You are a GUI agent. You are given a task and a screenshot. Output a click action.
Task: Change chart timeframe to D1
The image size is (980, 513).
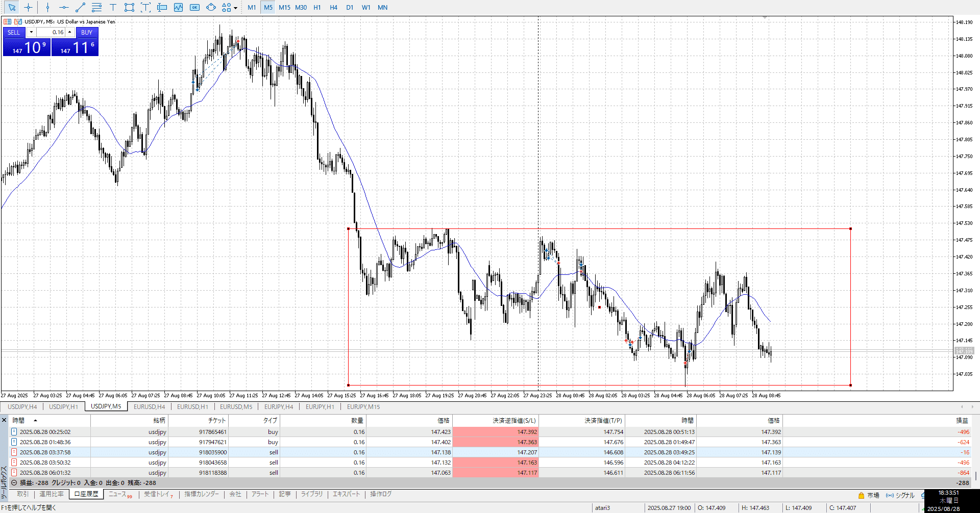tap(350, 7)
